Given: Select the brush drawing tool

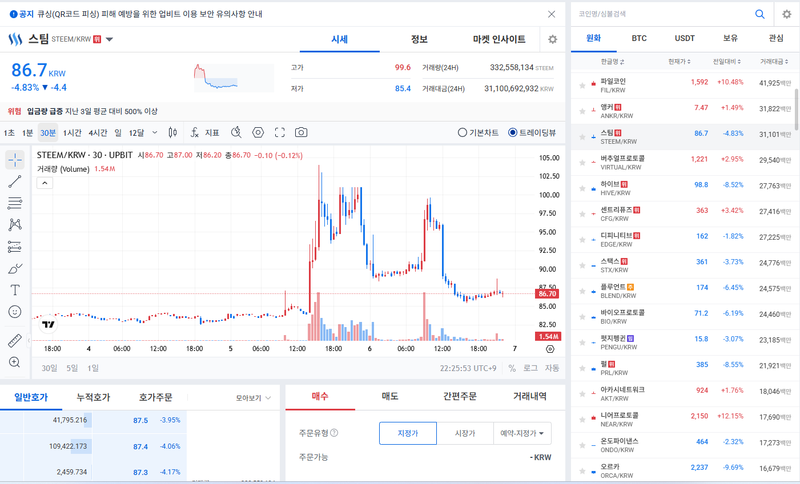Looking at the screenshot, I should (15, 268).
